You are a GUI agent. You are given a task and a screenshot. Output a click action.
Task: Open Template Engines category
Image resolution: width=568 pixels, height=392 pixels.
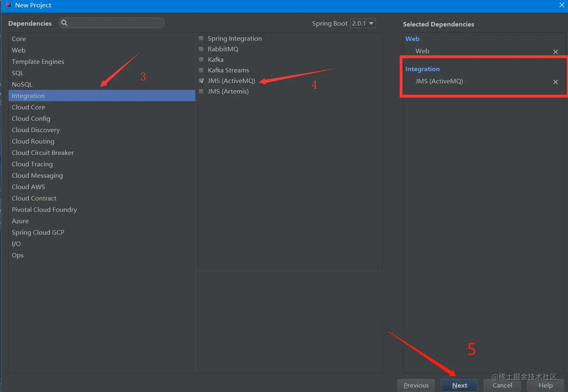pyautogui.click(x=102, y=61)
